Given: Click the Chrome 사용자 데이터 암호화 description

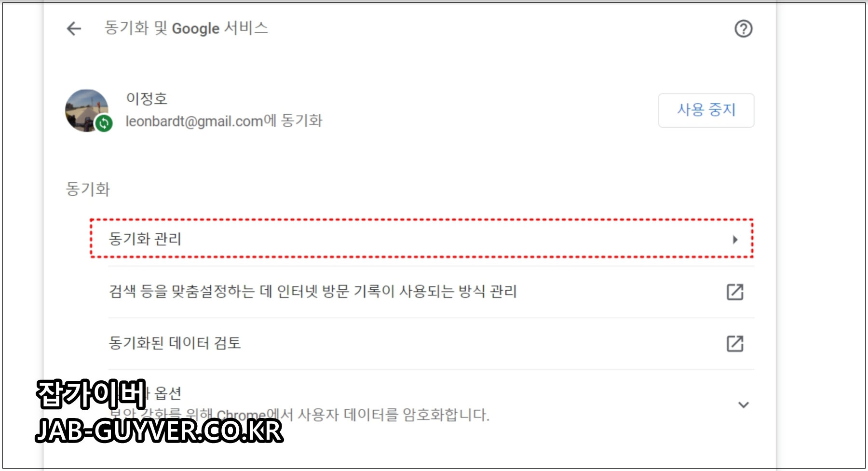Looking at the screenshot, I should pyautogui.click(x=299, y=415).
